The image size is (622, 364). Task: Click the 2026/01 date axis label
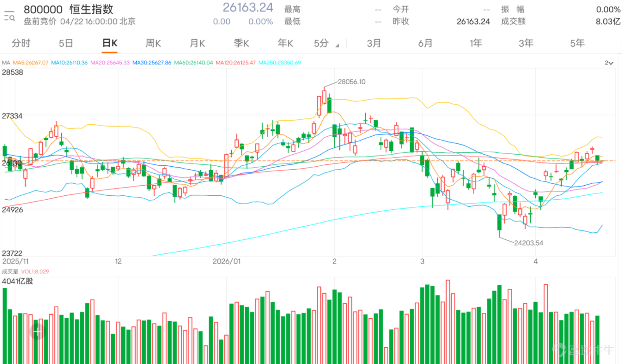tap(227, 261)
